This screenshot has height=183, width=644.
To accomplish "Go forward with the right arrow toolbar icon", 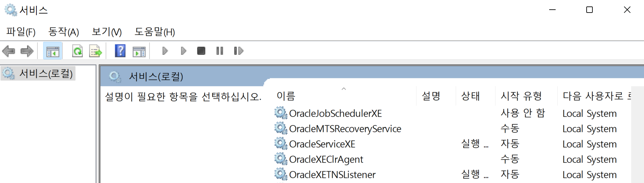I will [x=27, y=51].
